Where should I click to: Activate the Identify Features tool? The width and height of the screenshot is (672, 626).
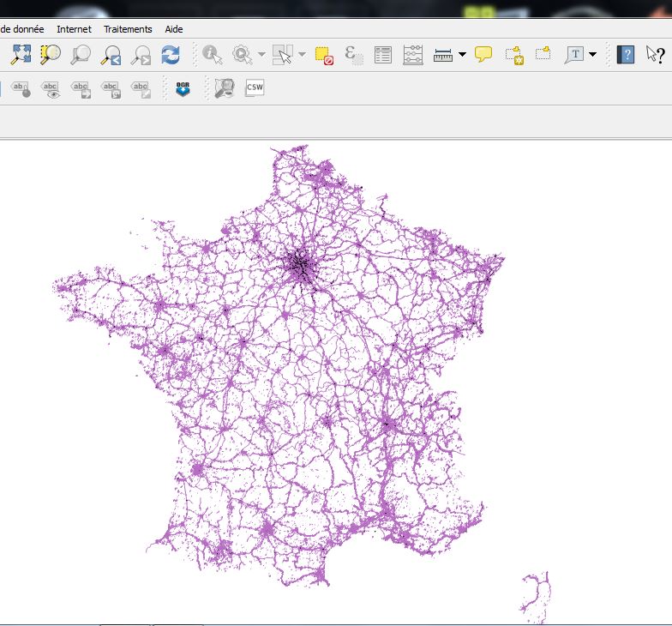[213, 55]
